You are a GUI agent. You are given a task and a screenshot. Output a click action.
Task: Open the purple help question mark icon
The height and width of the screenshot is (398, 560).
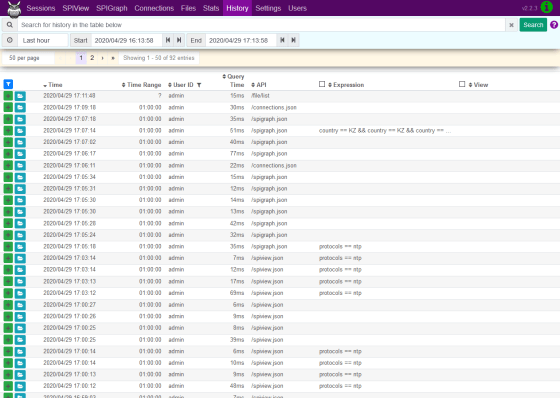554,25
